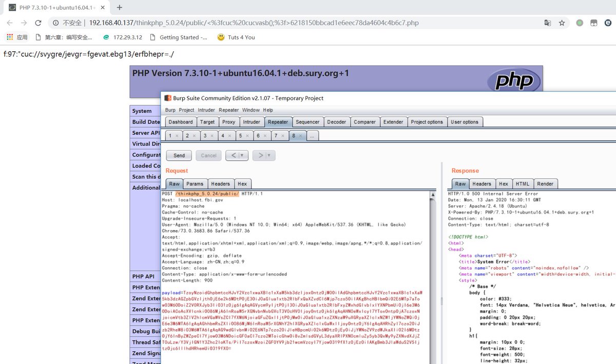Switch to the Target tab
Viewport: 616px width, 364px height.
[207, 122]
